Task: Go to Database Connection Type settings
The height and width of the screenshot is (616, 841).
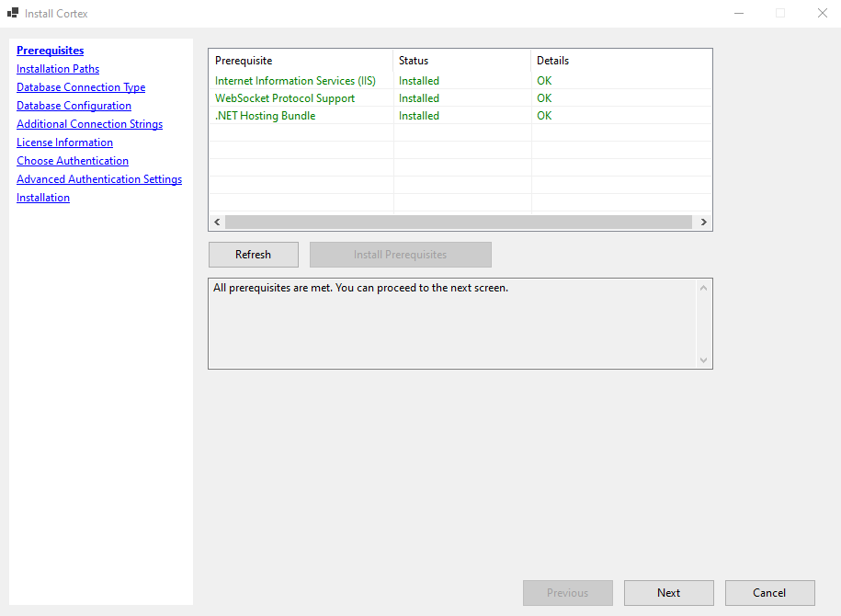Action: [x=81, y=86]
